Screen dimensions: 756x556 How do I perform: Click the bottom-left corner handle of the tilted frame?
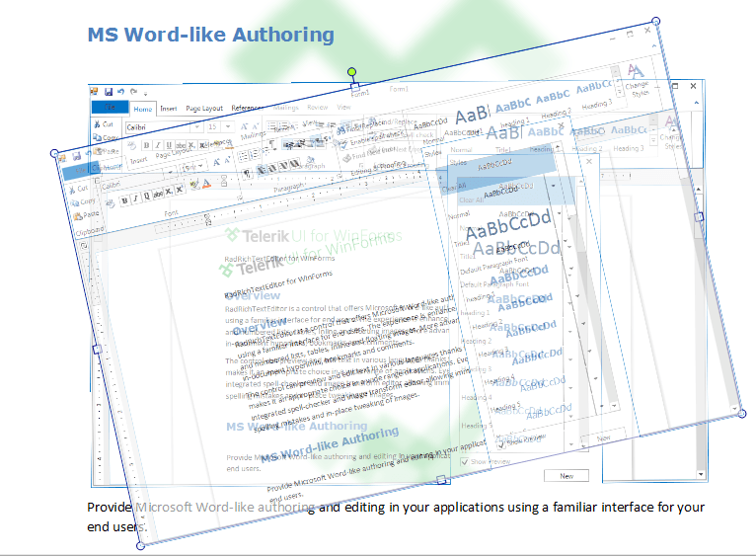tap(140, 546)
